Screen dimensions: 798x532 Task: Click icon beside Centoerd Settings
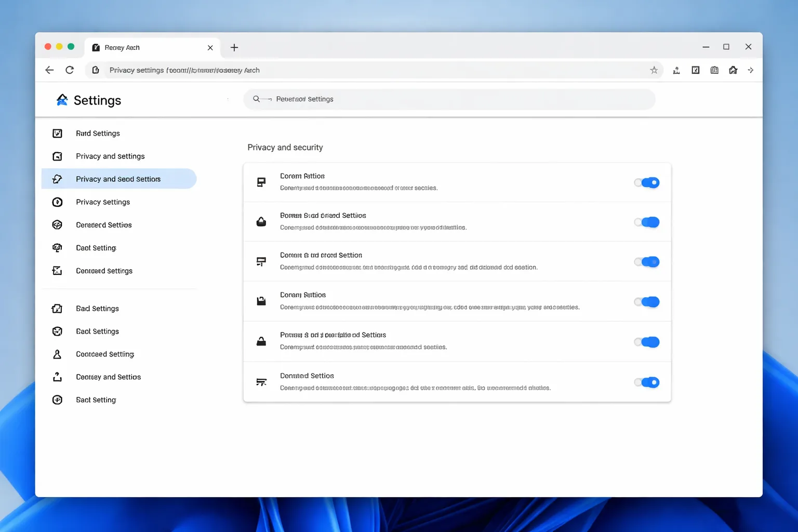pos(58,271)
